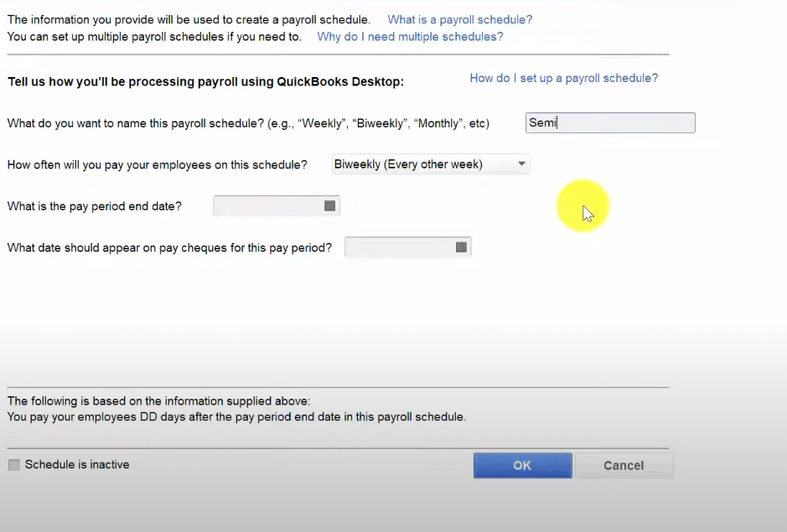787x532 pixels.
Task: Open the Why do I need multiple schedules help
Action: pyautogui.click(x=409, y=37)
